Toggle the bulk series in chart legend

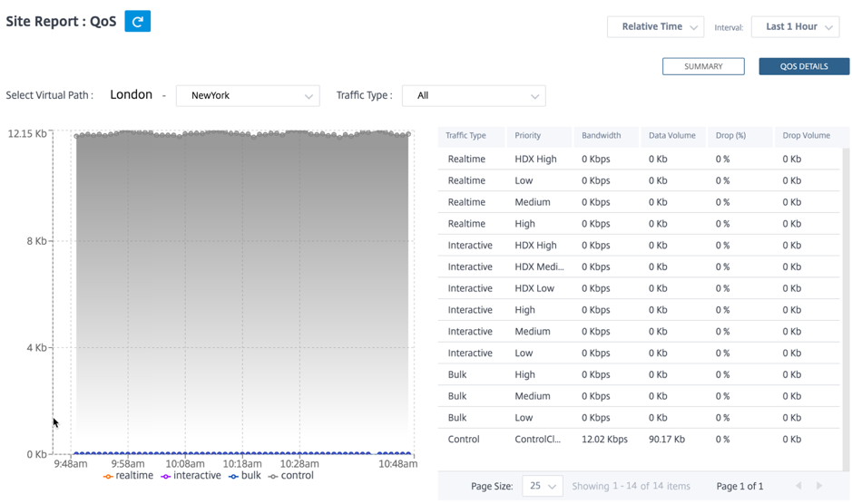coord(245,476)
